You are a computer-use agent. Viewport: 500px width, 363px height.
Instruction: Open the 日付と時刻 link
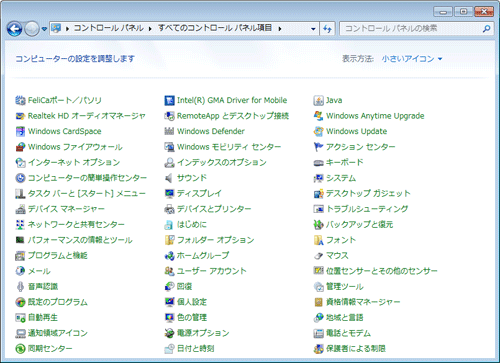[195, 349]
